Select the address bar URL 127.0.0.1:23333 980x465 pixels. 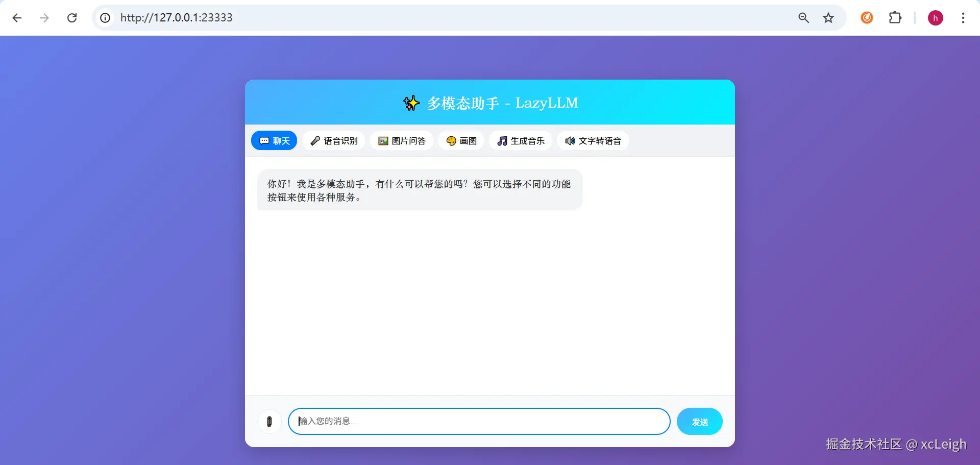pyautogui.click(x=177, y=17)
